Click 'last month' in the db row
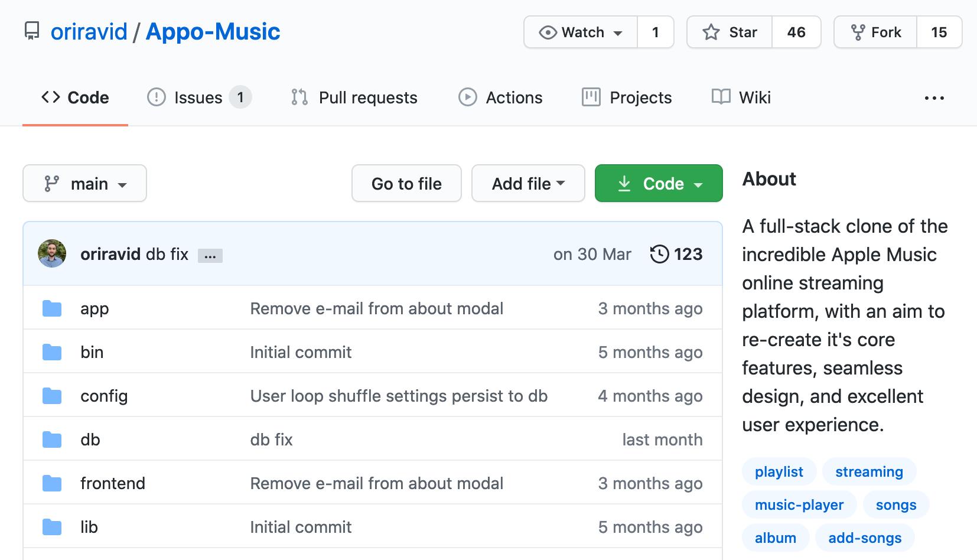 click(x=663, y=439)
